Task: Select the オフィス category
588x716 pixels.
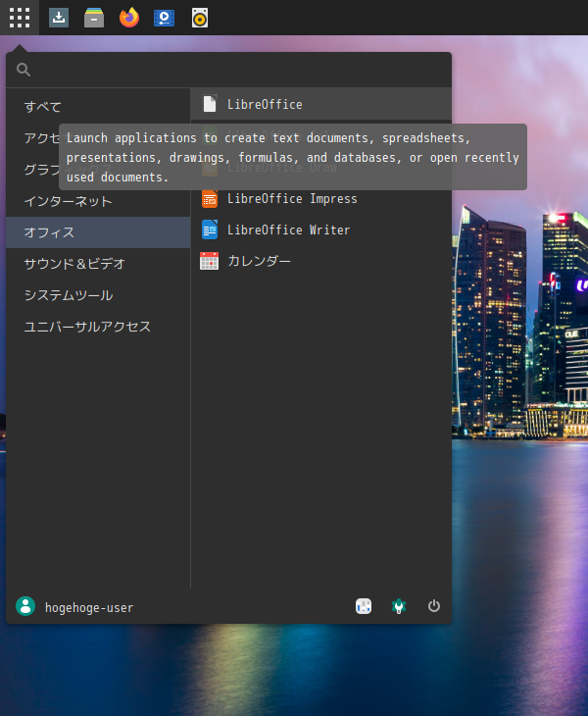Action: pyautogui.click(x=98, y=232)
